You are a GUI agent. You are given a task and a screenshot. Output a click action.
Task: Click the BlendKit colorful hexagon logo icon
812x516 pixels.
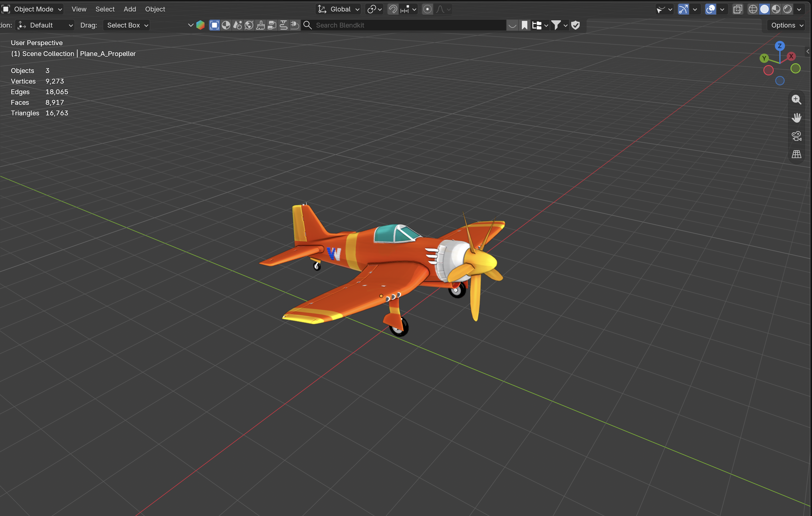click(200, 25)
